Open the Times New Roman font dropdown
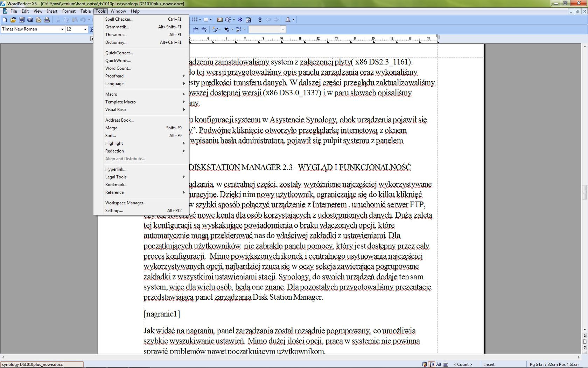The width and height of the screenshot is (588, 368). click(x=62, y=29)
